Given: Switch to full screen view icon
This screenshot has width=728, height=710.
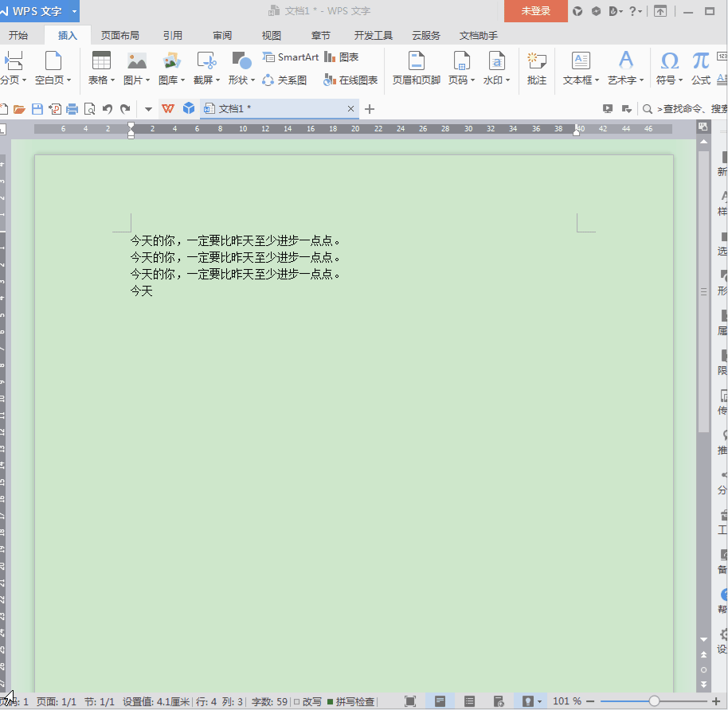Looking at the screenshot, I should [410, 701].
